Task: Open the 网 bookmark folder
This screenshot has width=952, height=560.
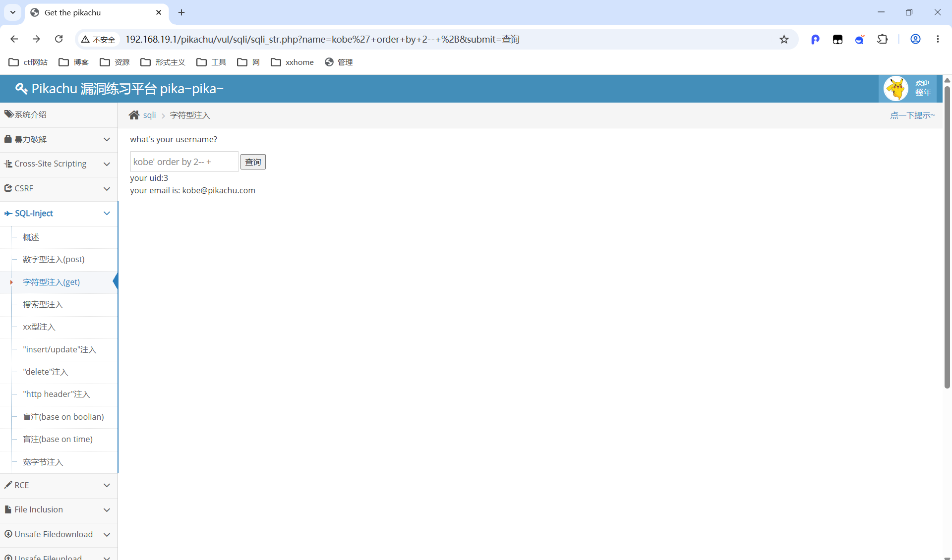Action: click(249, 62)
